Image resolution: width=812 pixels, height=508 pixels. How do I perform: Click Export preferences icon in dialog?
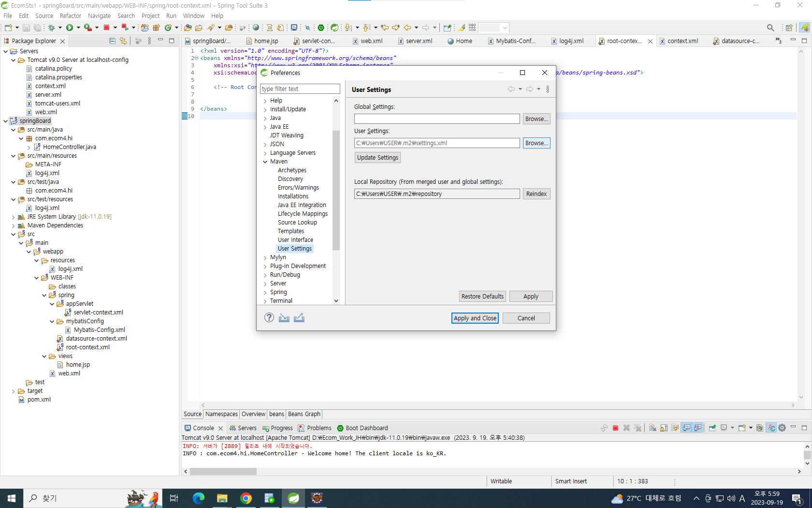[x=299, y=318]
